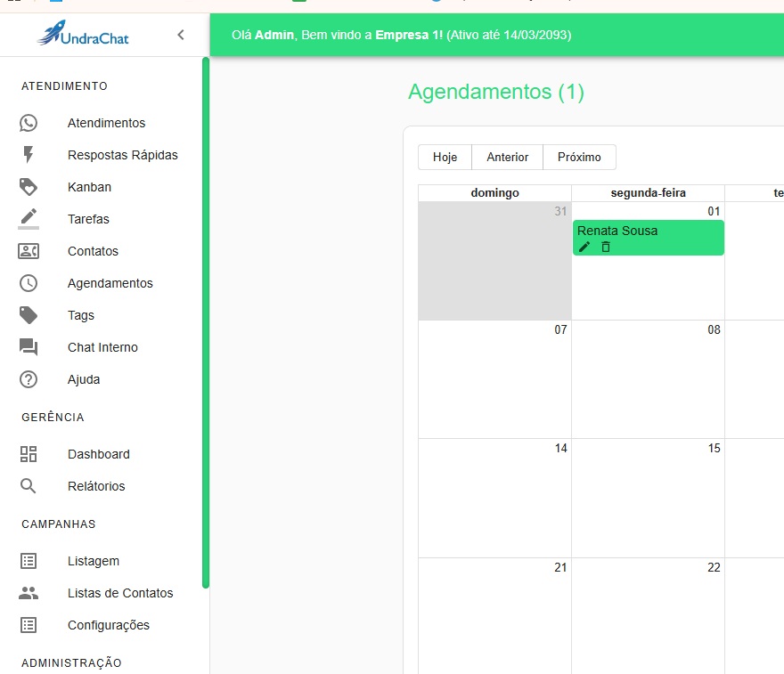Delete Renata Sousa appointment with trash icon

click(x=606, y=247)
